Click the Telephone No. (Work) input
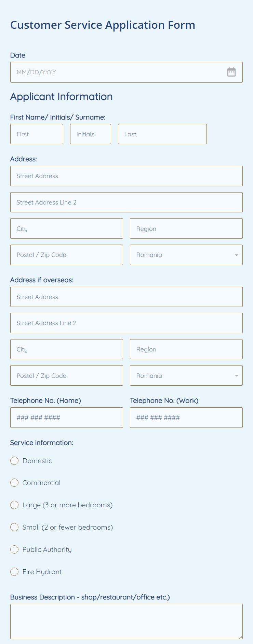 (x=186, y=418)
